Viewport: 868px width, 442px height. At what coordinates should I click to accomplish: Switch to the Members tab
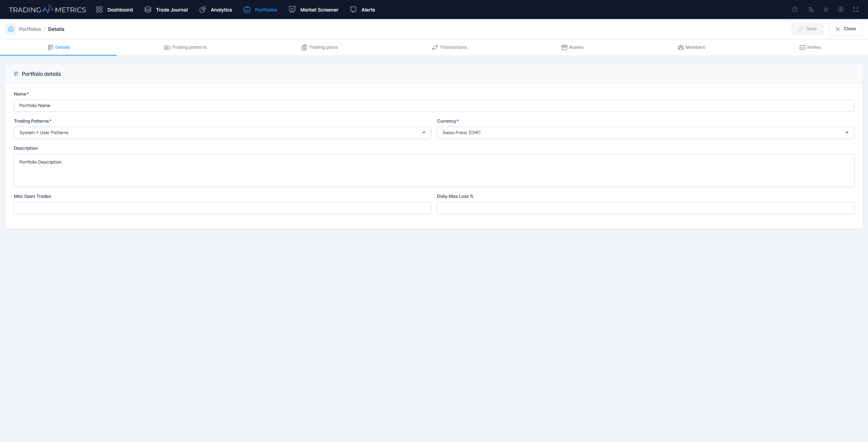click(691, 47)
